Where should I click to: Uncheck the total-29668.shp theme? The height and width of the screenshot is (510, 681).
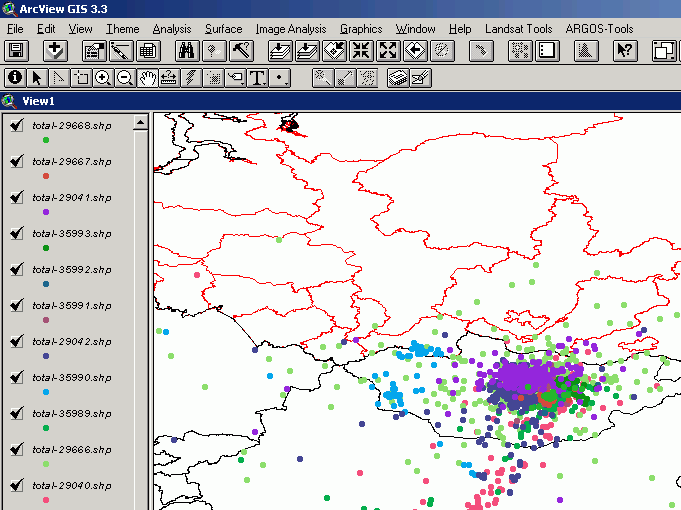tap(16, 125)
